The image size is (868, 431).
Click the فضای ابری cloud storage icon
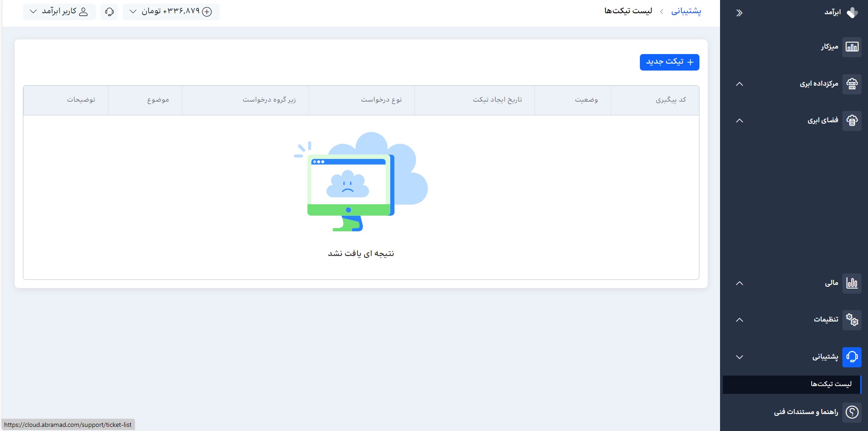point(852,120)
